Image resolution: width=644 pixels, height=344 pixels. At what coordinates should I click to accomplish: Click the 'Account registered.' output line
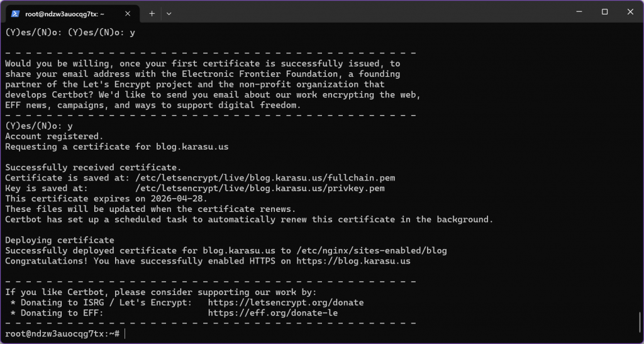(x=54, y=136)
